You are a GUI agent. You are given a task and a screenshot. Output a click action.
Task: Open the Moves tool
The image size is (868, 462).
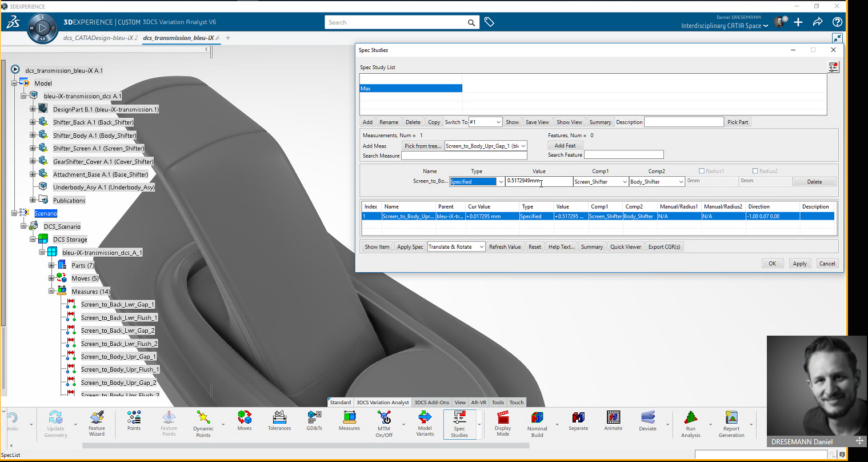coord(245,421)
